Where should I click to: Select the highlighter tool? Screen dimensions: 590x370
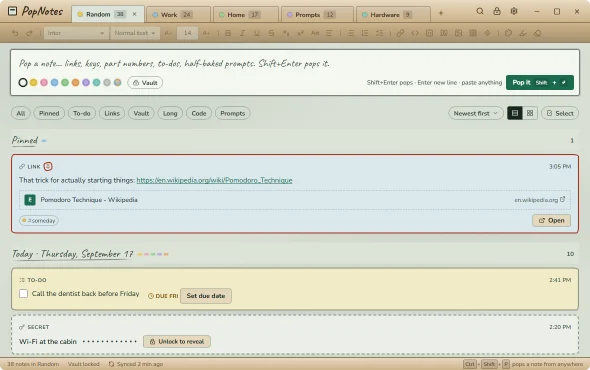coord(523,33)
